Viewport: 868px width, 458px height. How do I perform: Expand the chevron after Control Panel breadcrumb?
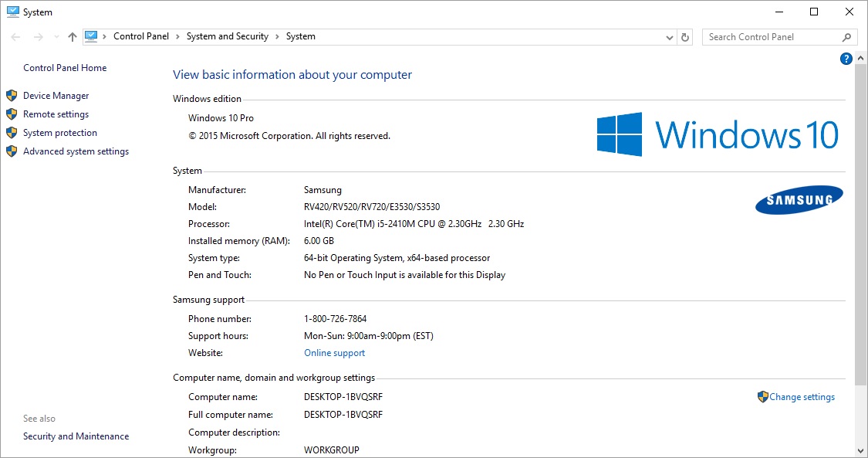177,36
